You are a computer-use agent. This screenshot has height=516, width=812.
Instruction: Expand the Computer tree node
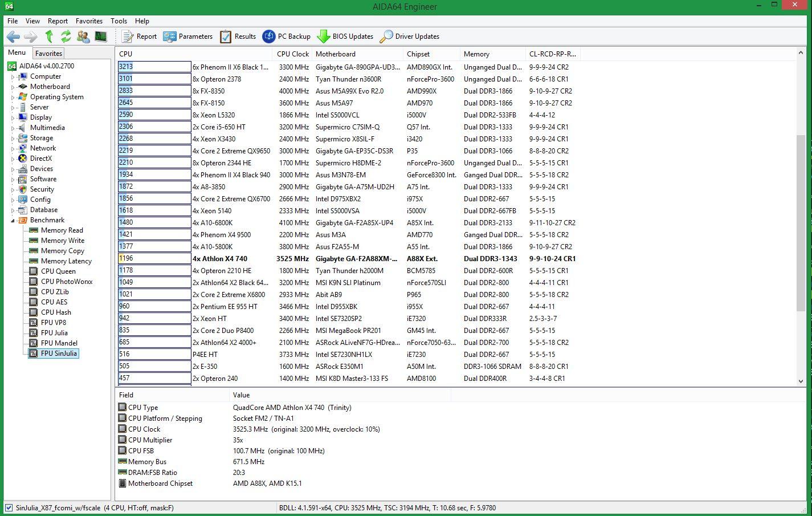pos(13,77)
